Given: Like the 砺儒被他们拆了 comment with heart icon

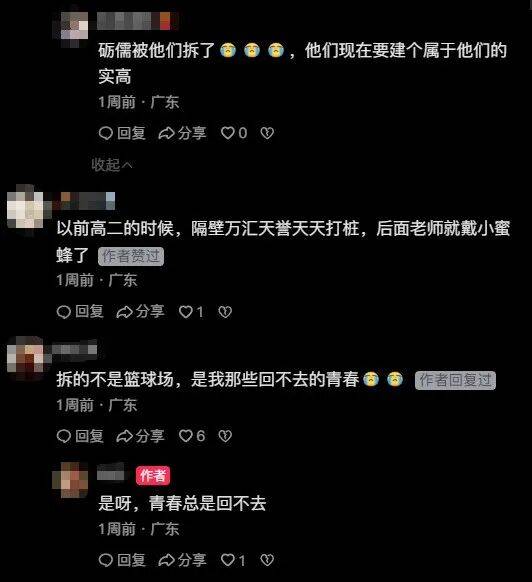Looking at the screenshot, I should point(234,133).
